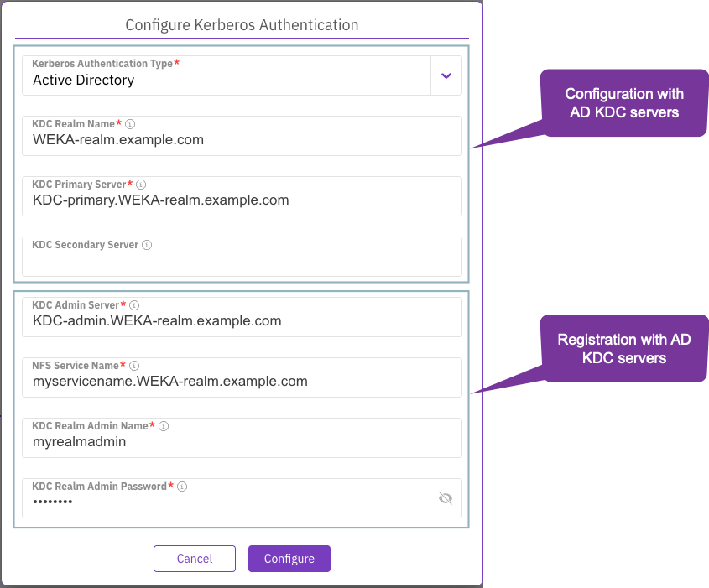Focus the NFS Service Name field
Screen dimensions: 709x588
(x=242, y=382)
